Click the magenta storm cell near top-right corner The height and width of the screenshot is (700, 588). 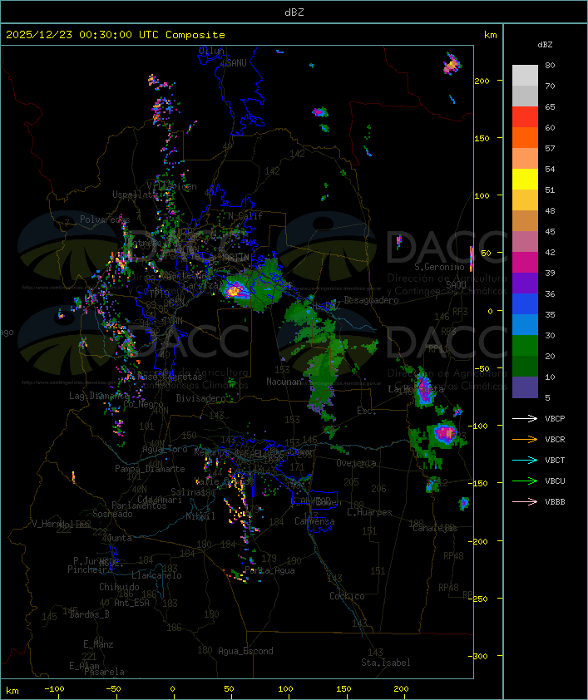(452, 65)
